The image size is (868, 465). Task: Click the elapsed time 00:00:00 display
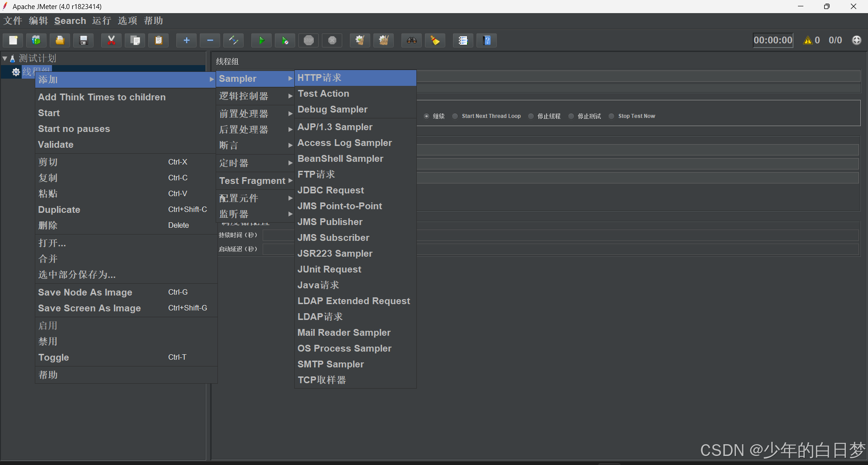click(x=773, y=40)
